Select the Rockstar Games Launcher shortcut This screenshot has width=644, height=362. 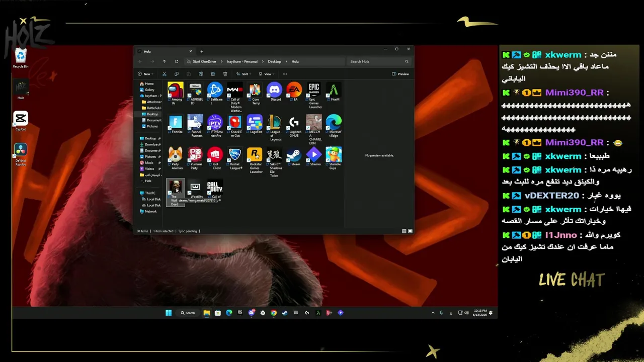pyautogui.click(x=255, y=160)
